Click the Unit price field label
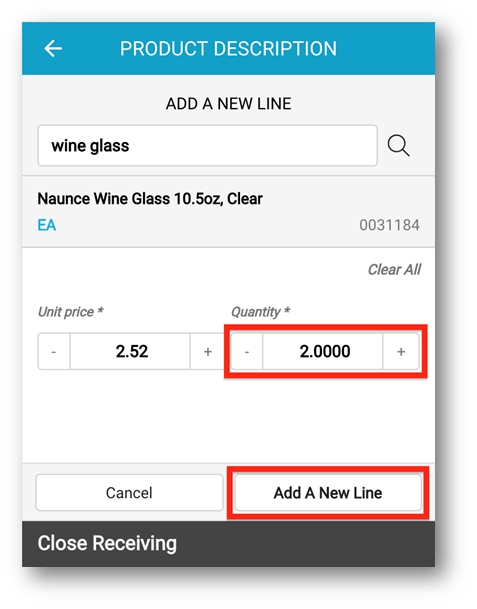477x609 pixels. click(x=71, y=312)
